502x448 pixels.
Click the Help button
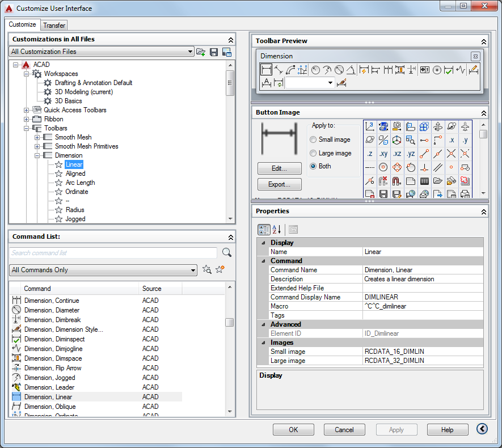[x=447, y=429]
